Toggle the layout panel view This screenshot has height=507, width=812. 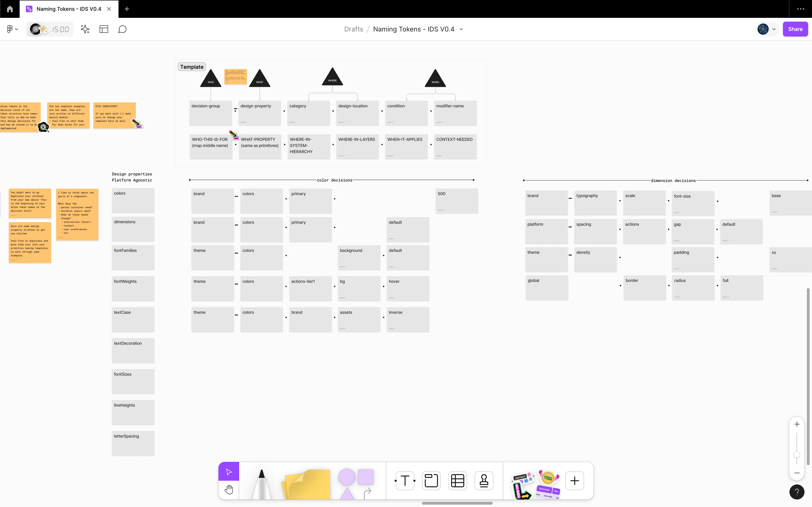(x=104, y=29)
